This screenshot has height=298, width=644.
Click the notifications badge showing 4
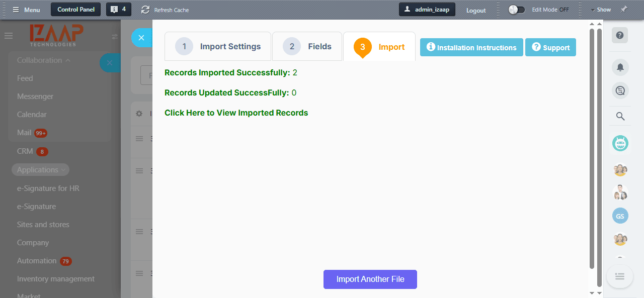click(x=119, y=9)
